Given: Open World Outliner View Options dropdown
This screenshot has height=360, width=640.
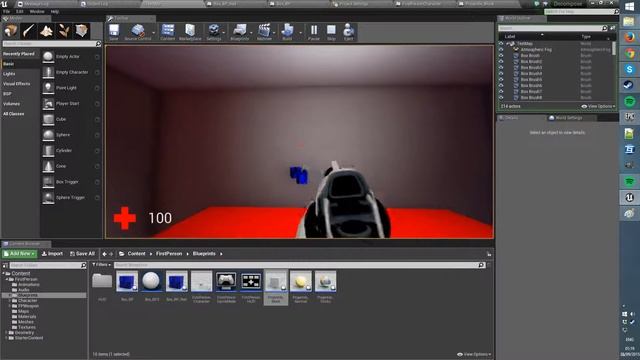Looking at the screenshot, I should [x=598, y=107].
